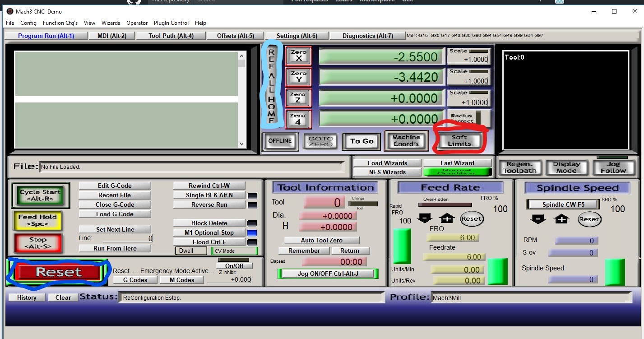Toggle Flood Ctrl-F coolant
This screenshot has width=644, height=339.
[209, 242]
